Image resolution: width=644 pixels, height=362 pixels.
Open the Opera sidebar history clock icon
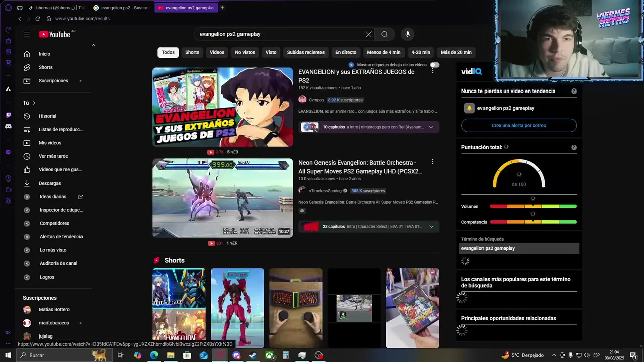[x=8, y=178]
